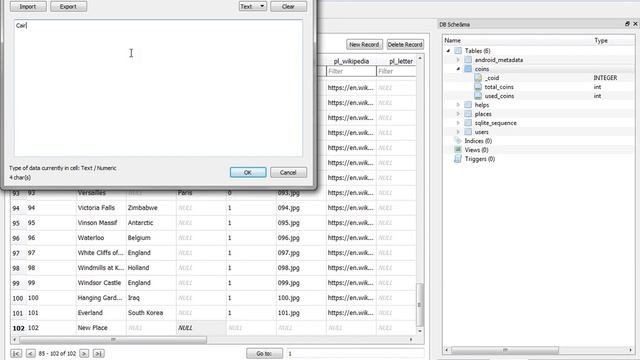Select the Waterloo cell

tap(101, 238)
